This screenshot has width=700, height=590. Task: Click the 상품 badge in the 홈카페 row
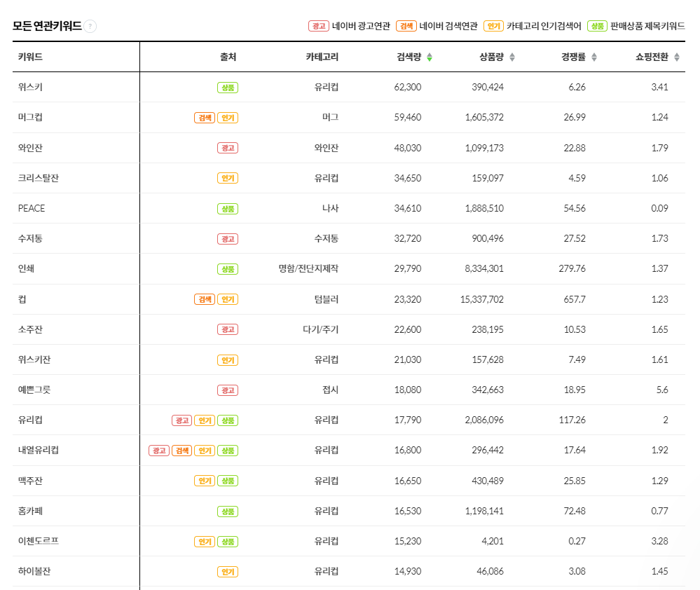click(x=228, y=512)
